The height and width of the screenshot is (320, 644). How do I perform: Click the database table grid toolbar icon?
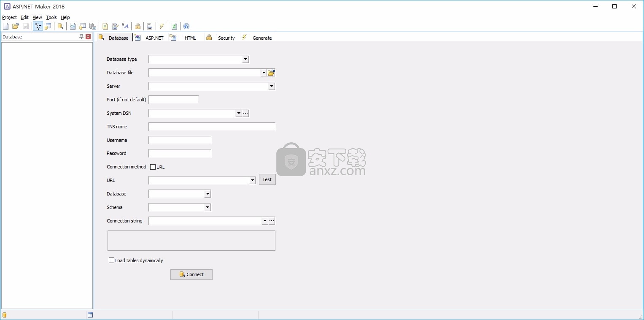click(83, 26)
